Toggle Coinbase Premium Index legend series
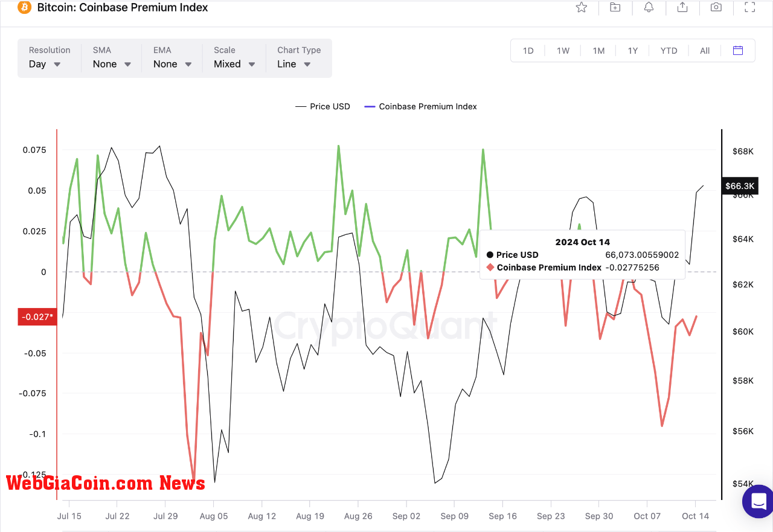The height and width of the screenshot is (532, 773). [421, 106]
